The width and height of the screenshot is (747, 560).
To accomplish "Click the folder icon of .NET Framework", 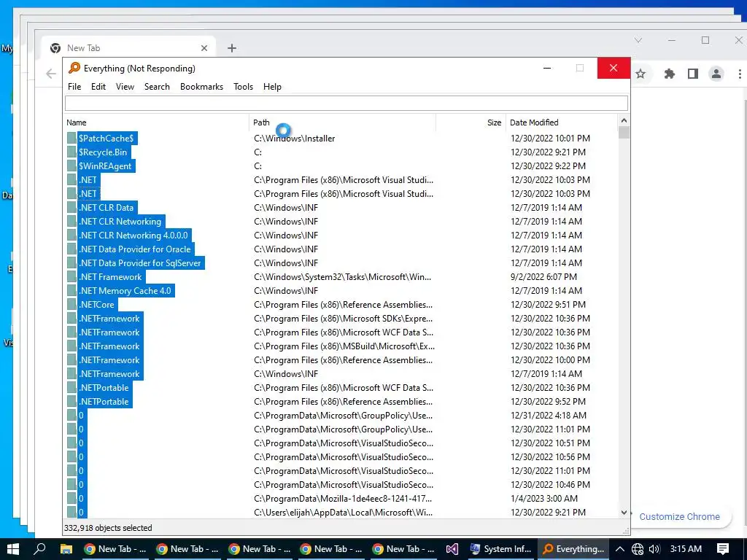I will [71, 277].
